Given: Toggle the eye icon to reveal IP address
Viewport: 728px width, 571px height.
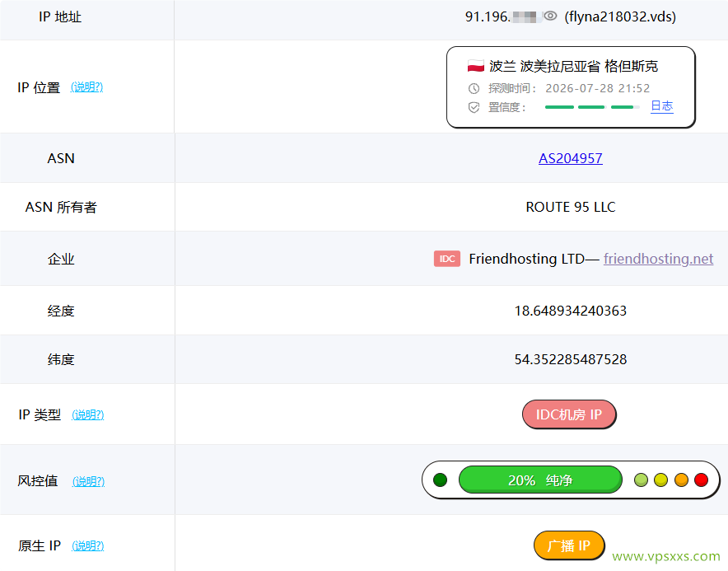Looking at the screenshot, I should 550,16.
